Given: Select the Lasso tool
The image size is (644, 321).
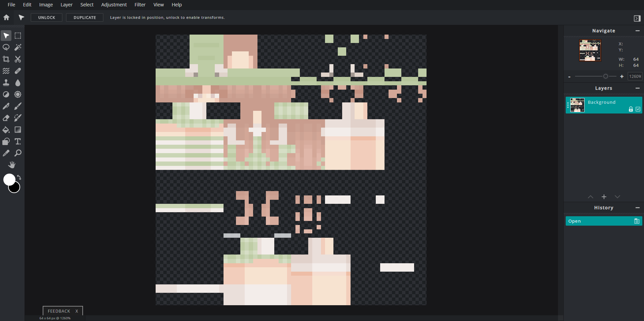Looking at the screenshot, I should (6, 47).
